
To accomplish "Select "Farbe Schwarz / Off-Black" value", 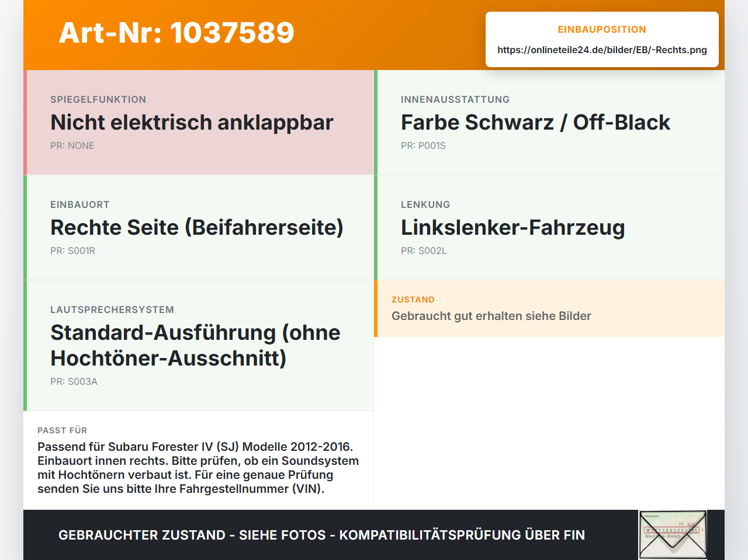I will tap(535, 123).
